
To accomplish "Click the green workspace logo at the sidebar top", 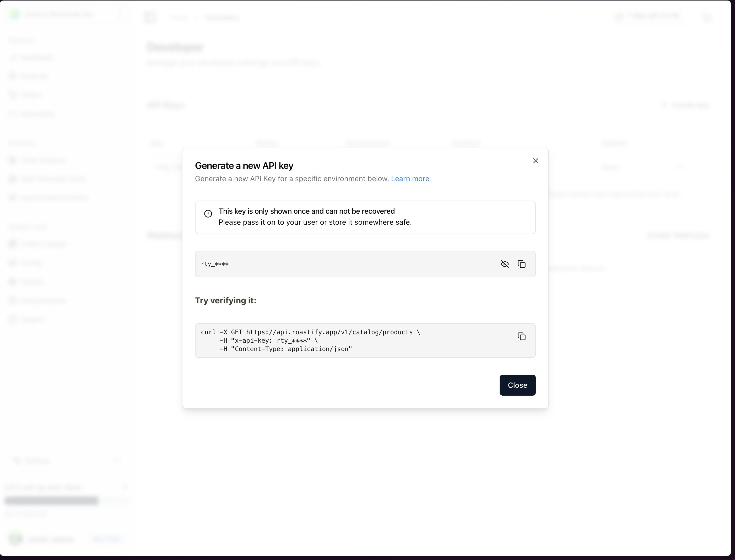I will click(15, 15).
